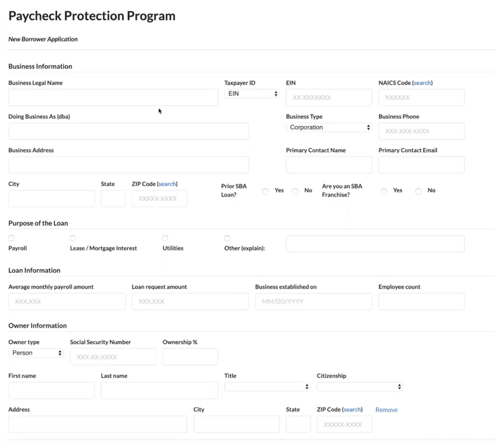Select No for Prior SBA Loan
The height and width of the screenshot is (443, 504).
[295, 191]
